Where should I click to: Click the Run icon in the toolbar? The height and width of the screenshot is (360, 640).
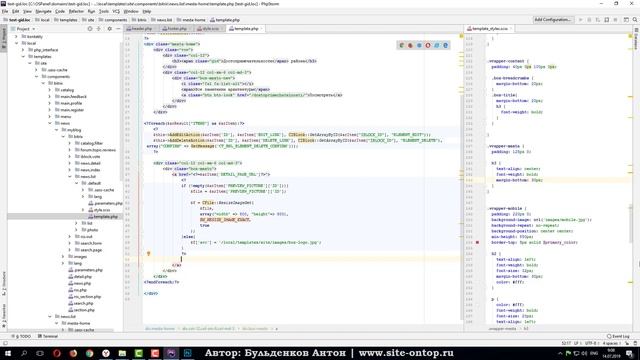pos(580,20)
